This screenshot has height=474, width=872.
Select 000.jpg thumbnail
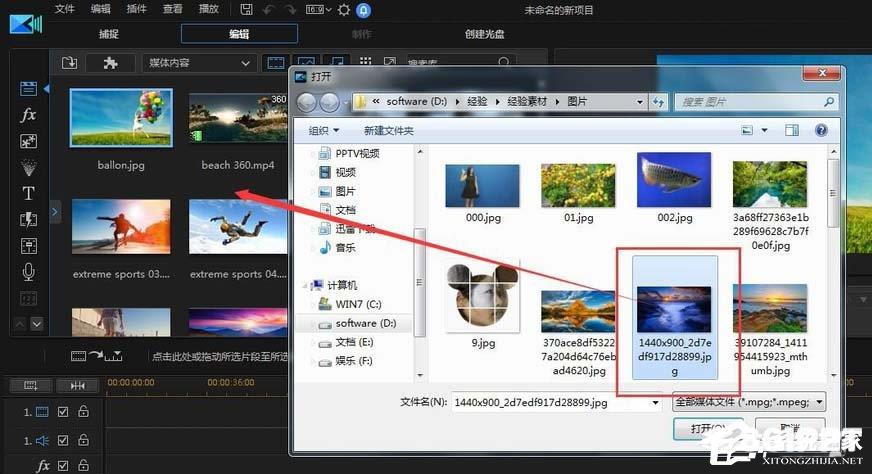point(483,186)
